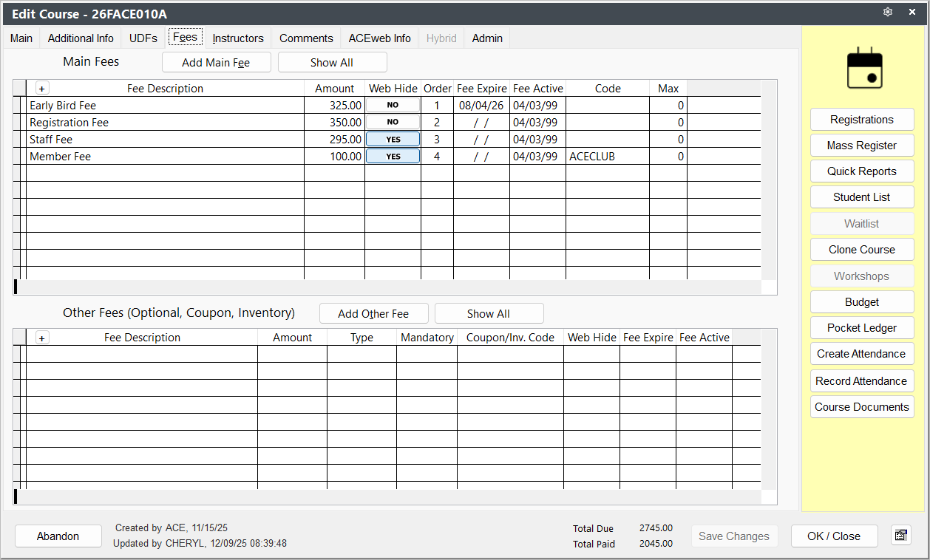Open the Budget button
The height and width of the screenshot is (560, 930).
pyautogui.click(x=862, y=302)
